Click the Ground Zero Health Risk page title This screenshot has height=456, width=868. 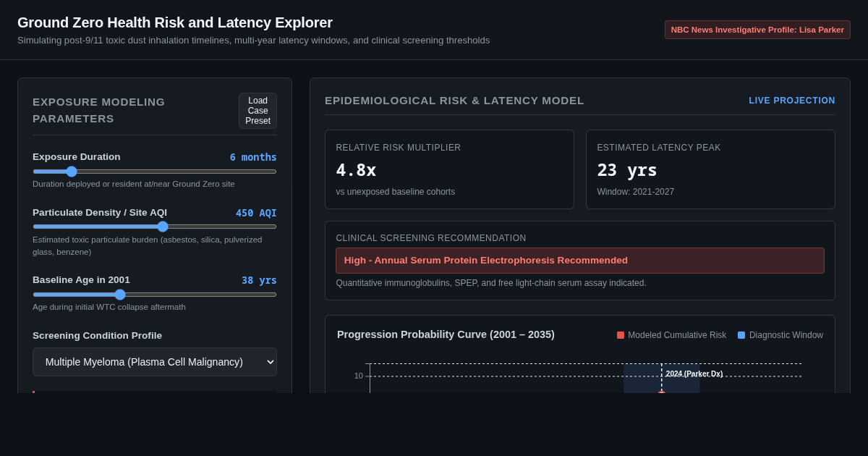coord(175,22)
